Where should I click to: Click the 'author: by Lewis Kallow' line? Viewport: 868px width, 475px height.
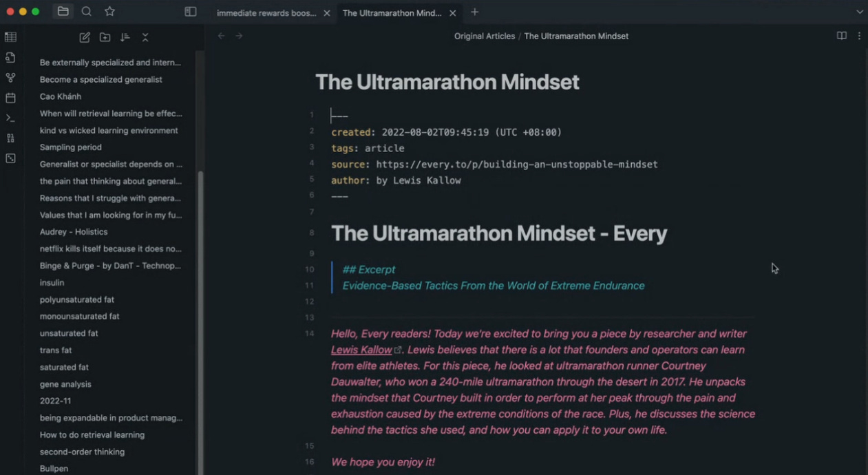396,180
